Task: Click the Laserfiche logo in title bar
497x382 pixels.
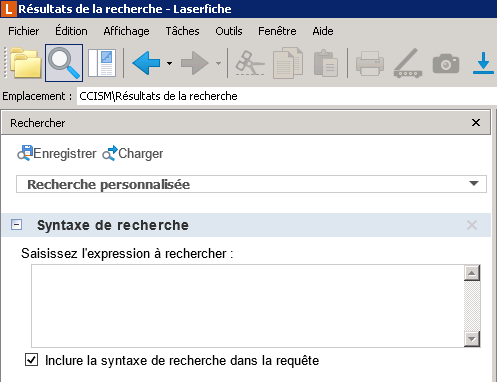Action: coord(8,9)
